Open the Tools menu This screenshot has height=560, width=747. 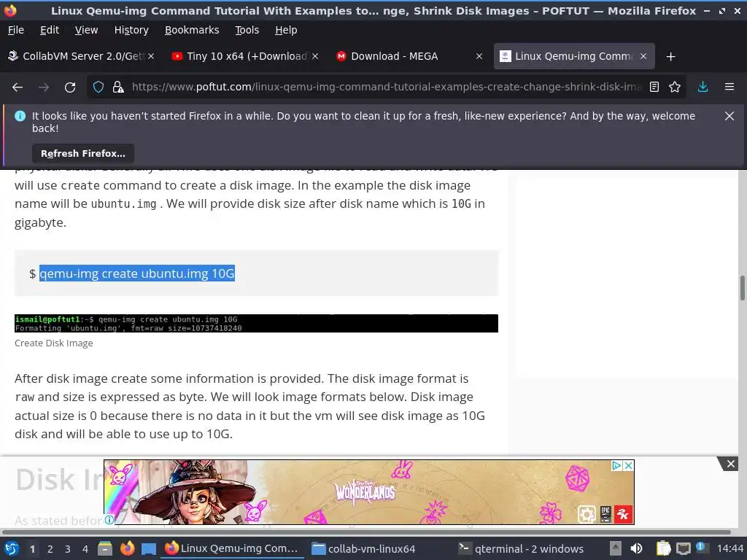pos(247,30)
